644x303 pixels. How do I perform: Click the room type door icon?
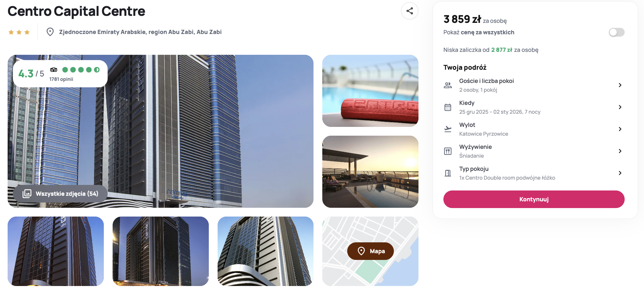[x=448, y=173]
